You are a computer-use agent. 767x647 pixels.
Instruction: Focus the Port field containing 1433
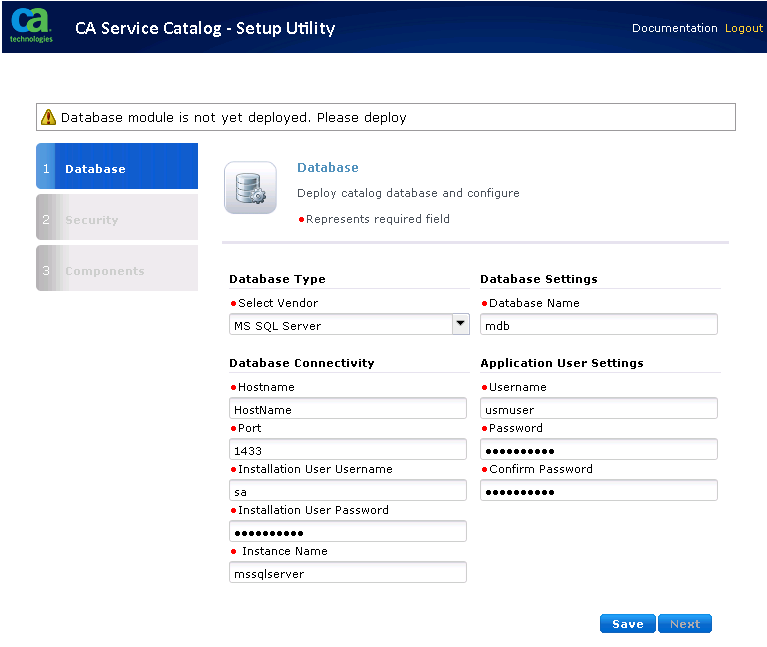pos(347,449)
